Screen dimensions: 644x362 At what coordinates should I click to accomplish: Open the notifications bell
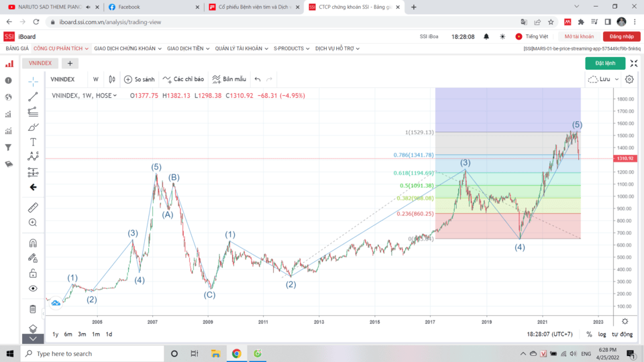486,36
